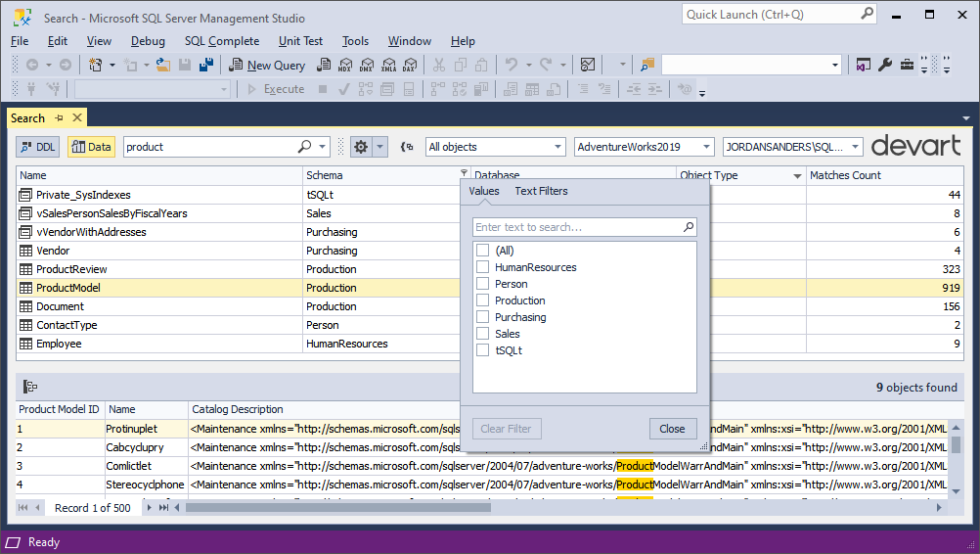
Task: Open the Edit menu
Action: point(58,41)
